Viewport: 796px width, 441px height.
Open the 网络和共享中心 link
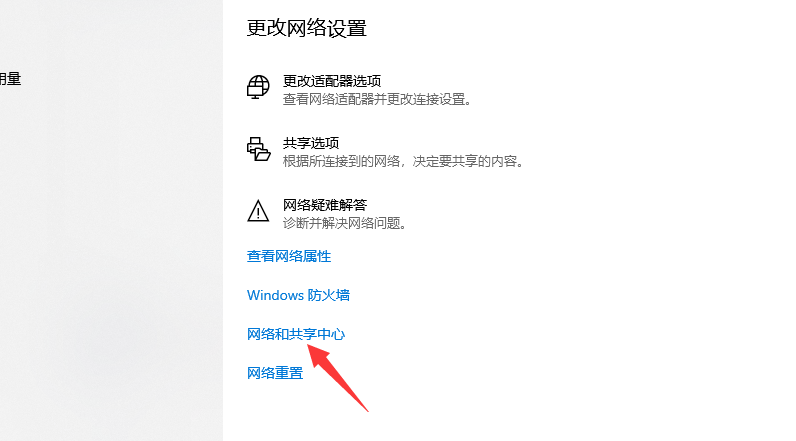pos(296,334)
